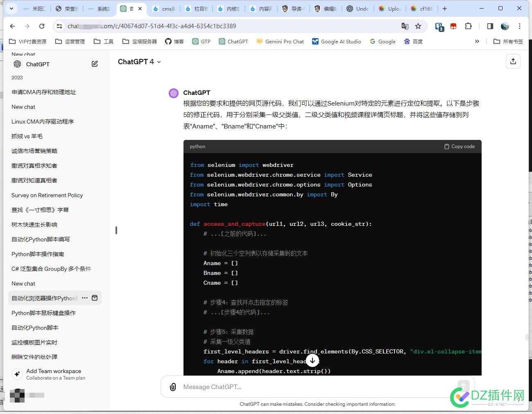Click the browser back arrow
The image size is (532, 414).
click(12, 26)
